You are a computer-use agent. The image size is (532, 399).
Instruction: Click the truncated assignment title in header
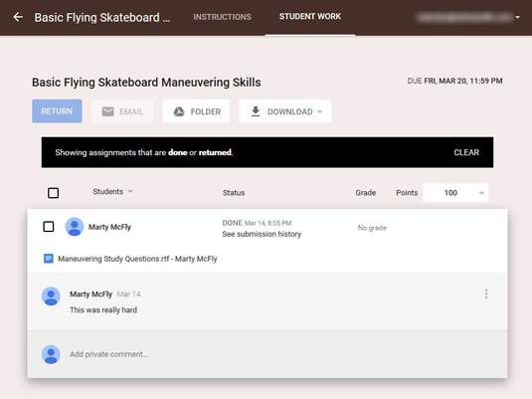click(x=102, y=17)
